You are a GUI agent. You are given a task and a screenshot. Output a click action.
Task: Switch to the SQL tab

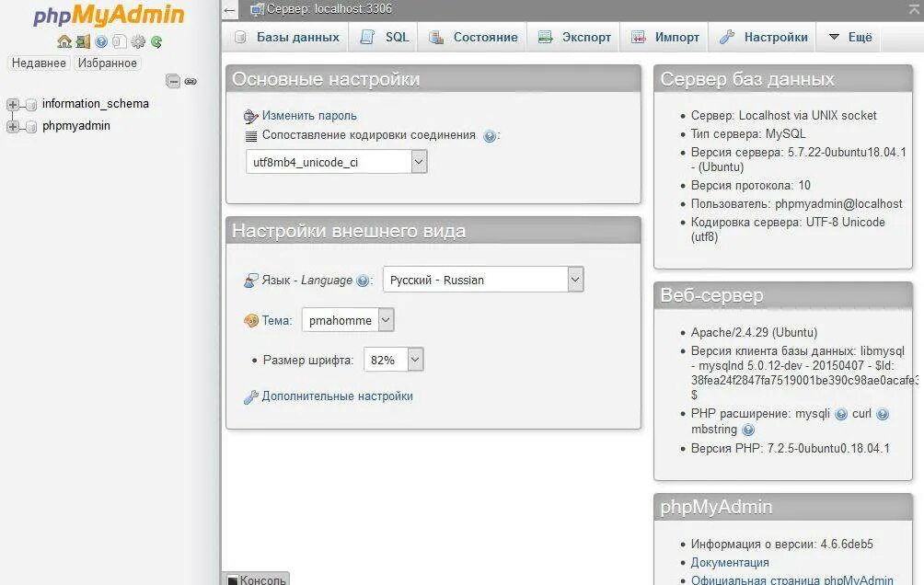click(384, 37)
